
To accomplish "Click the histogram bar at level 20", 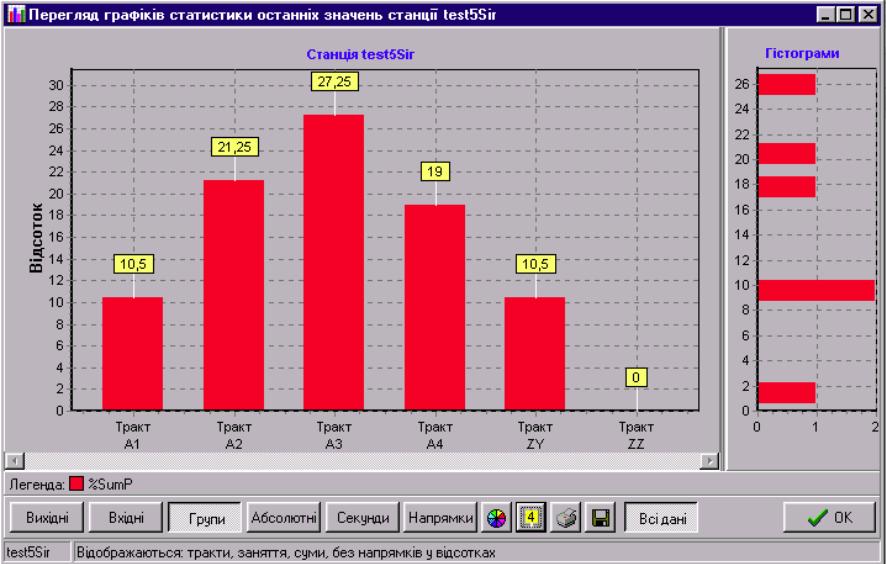I will click(x=787, y=153).
